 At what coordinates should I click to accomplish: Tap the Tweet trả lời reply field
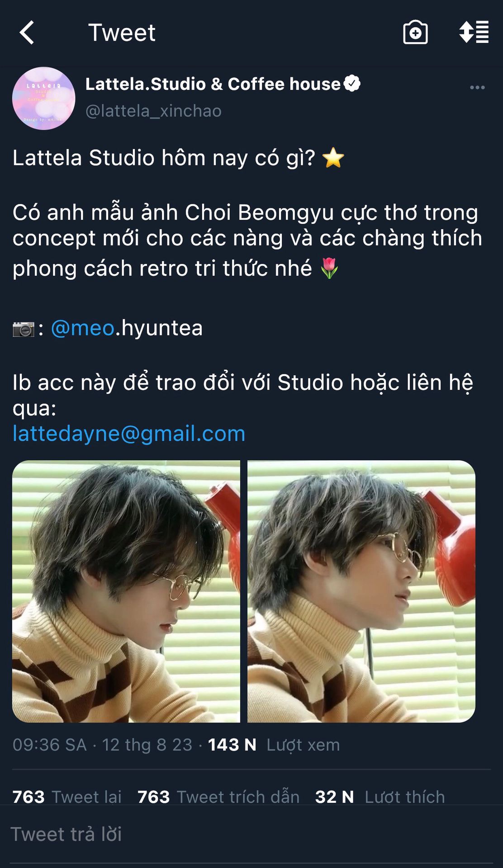click(x=251, y=834)
